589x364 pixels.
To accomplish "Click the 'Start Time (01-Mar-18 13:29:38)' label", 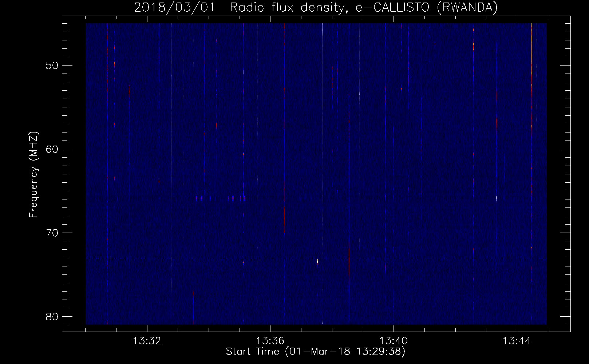I will click(x=315, y=352).
